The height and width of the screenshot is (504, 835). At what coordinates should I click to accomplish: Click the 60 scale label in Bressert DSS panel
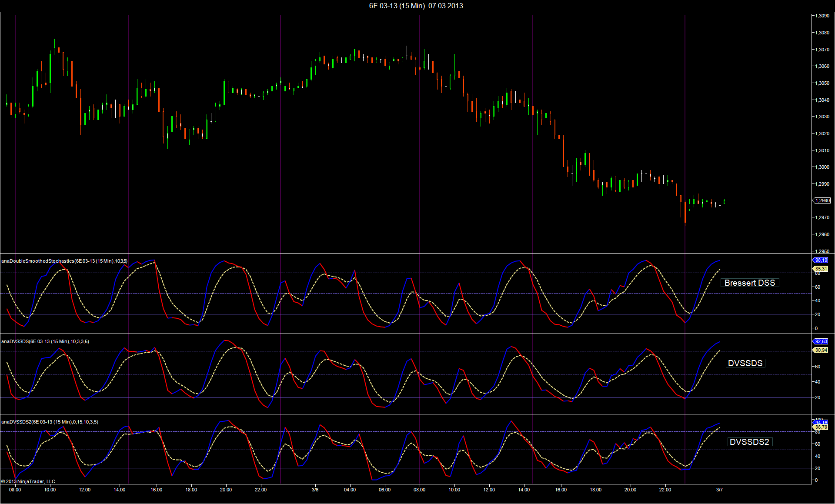pyautogui.click(x=818, y=287)
